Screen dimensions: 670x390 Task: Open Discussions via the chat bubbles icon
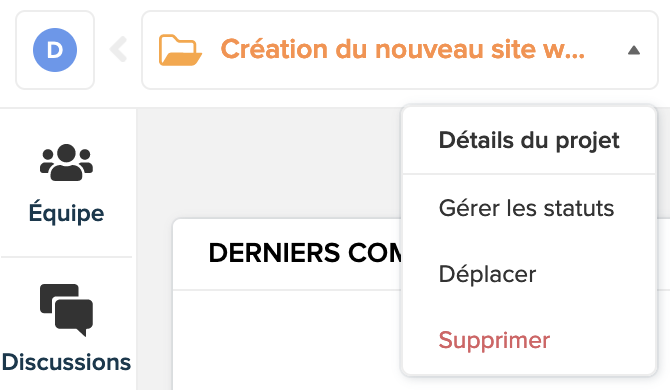coord(66,310)
